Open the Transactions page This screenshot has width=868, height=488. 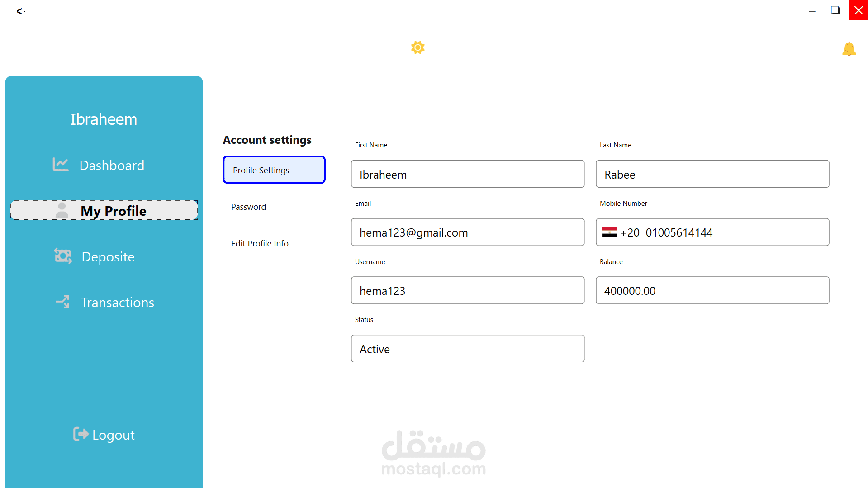point(104,302)
